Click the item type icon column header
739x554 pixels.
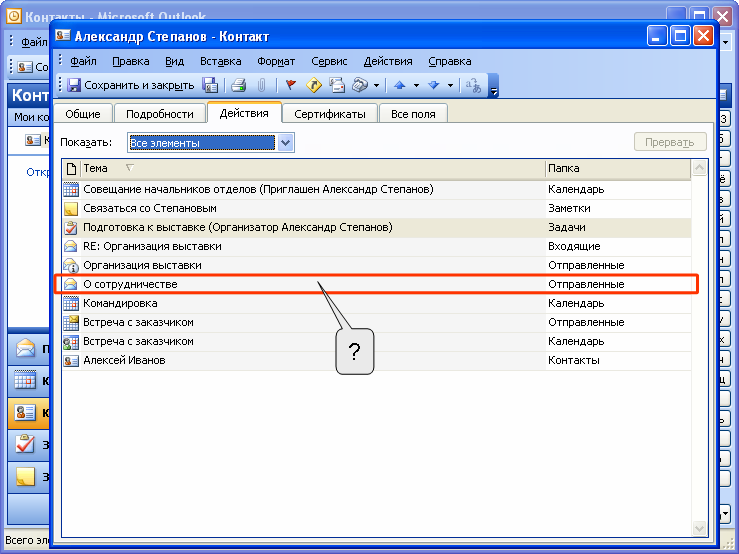(x=71, y=168)
